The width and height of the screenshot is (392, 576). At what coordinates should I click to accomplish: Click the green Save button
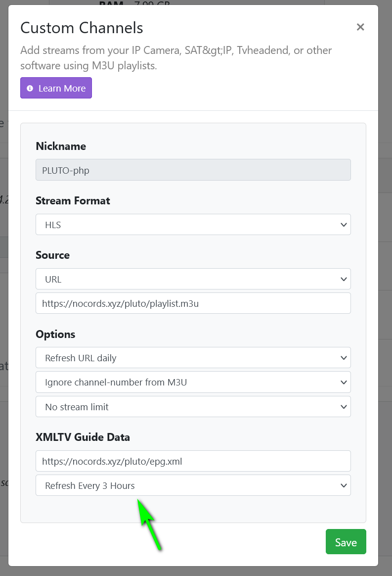coord(346,541)
